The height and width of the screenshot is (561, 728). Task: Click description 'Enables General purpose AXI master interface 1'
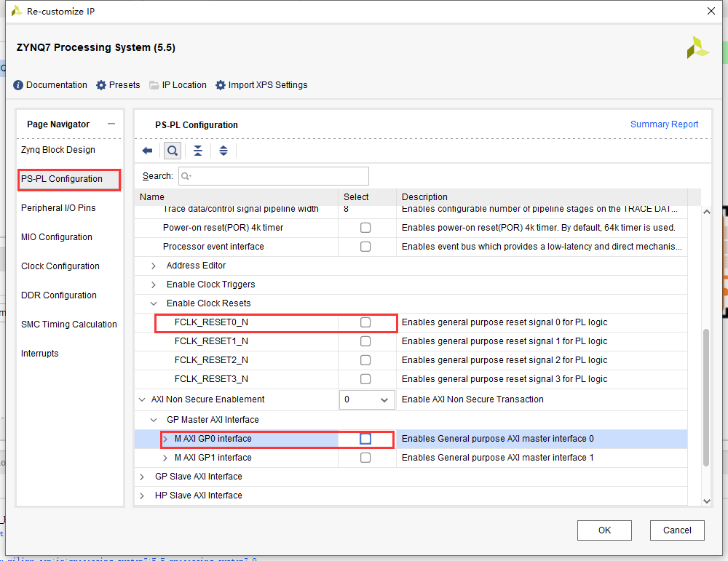click(x=498, y=458)
